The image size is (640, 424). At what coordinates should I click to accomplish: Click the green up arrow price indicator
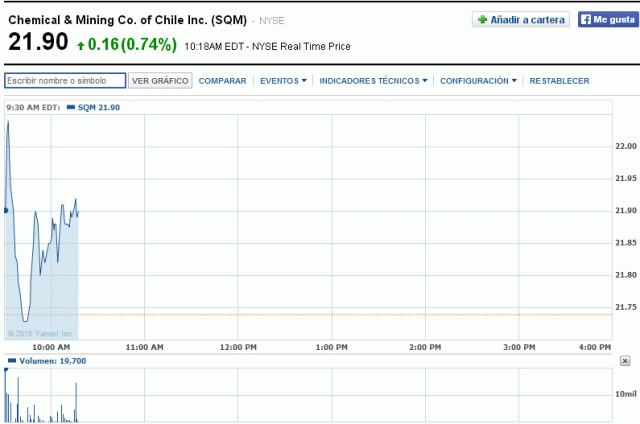[x=80, y=46]
